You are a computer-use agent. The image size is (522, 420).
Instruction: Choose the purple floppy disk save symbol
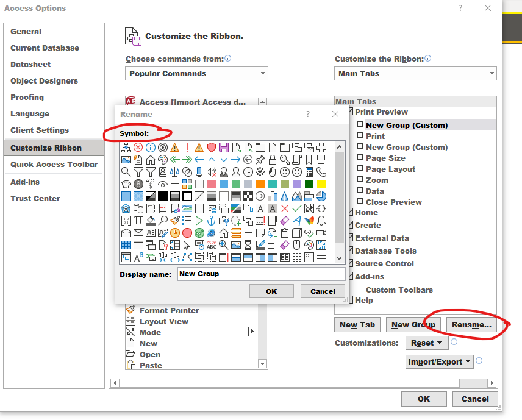tap(224, 147)
